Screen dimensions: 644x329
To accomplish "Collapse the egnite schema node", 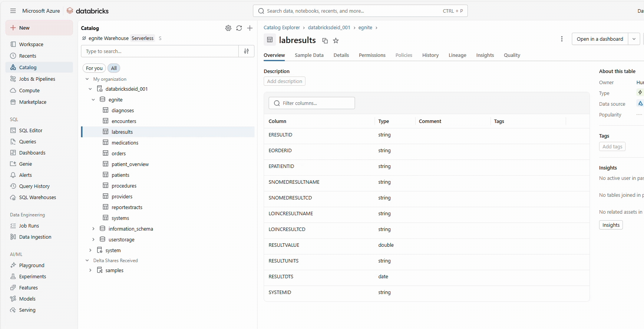I will 93,100.
